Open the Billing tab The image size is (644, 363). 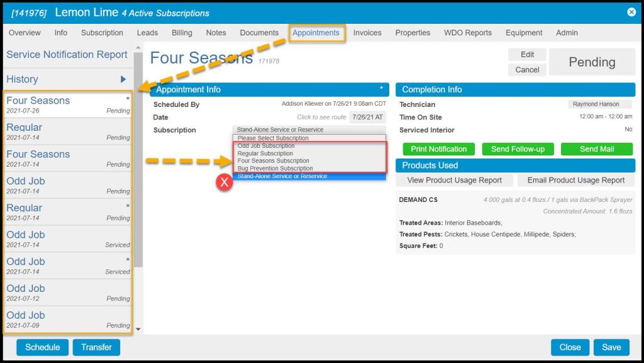pos(182,33)
